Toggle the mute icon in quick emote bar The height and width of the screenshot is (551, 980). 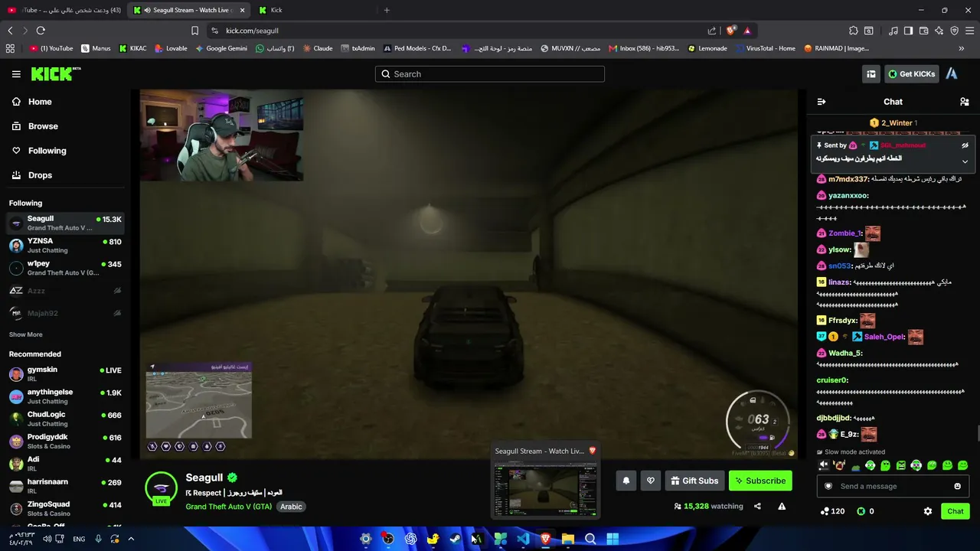824,465
